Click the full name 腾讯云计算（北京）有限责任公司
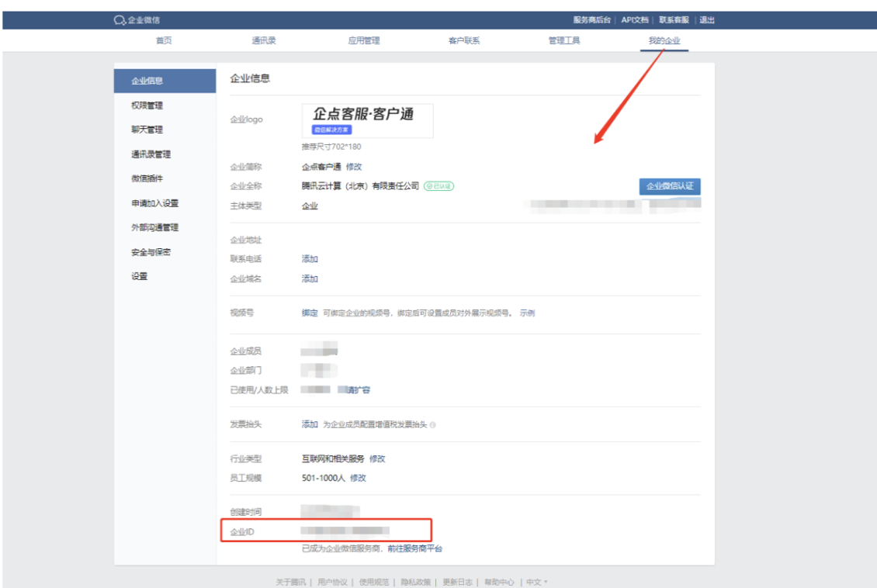Viewport: 877px width, 588px height. click(361, 186)
